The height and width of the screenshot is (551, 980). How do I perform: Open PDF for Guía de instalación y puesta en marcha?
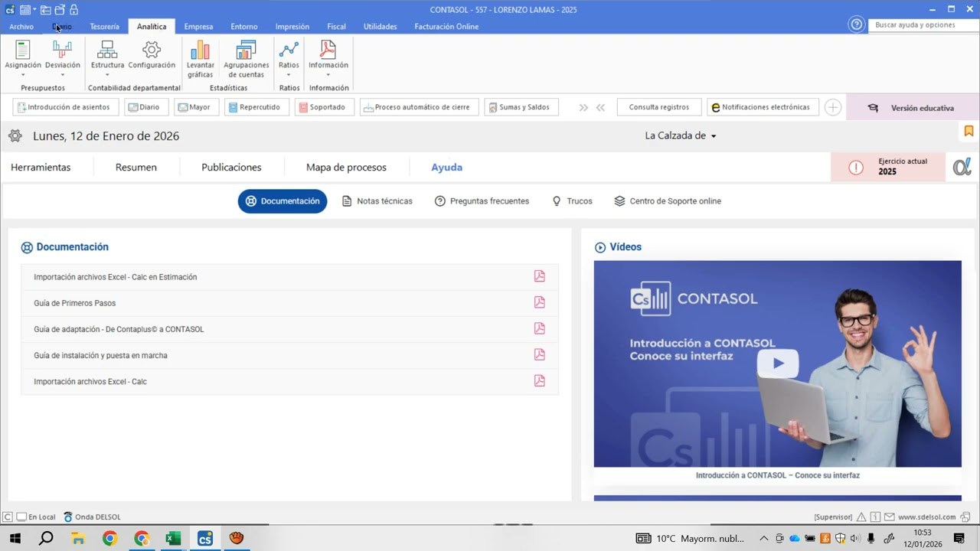coord(540,355)
